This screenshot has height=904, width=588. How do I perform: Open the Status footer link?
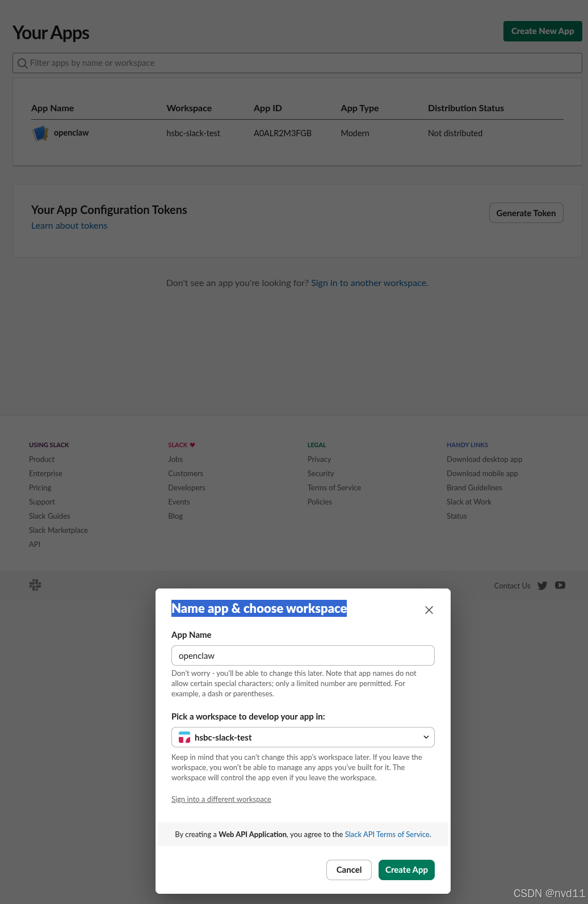click(457, 516)
